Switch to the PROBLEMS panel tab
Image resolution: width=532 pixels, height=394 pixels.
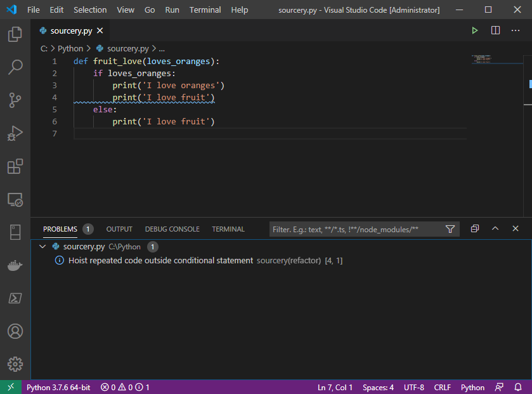pos(60,229)
